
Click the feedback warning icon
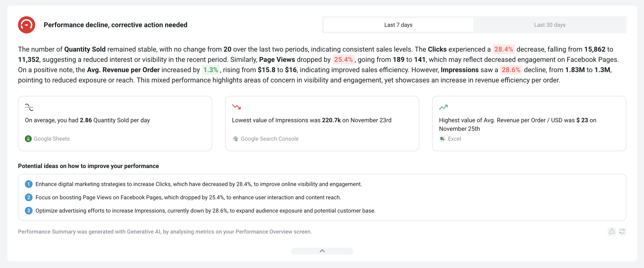612,231
